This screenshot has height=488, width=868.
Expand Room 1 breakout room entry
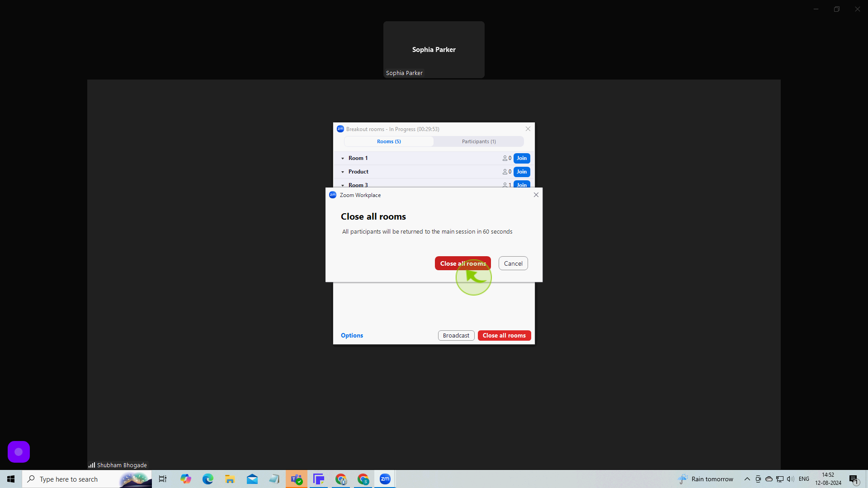[x=343, y=158]
